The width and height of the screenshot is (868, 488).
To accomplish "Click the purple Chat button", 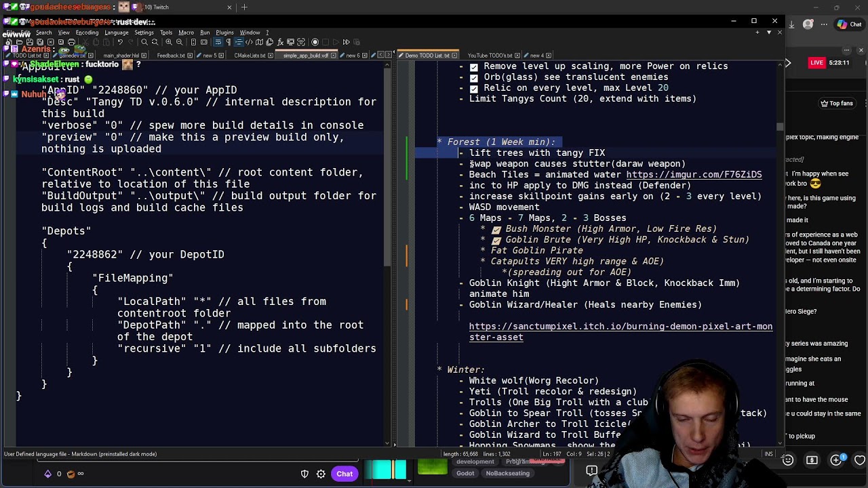I will point(344,474).
